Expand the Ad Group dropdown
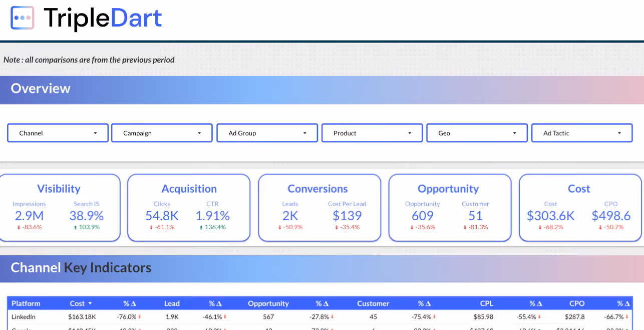644x330 pixels. click(267, 133)
